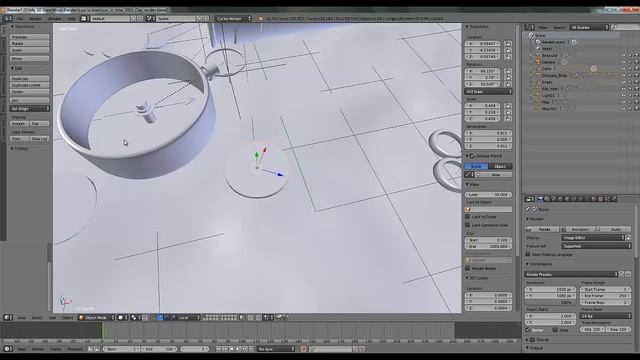The height and width of the screenshot is (360, 640).
Task: Toggle Open Shading Language checkbox
Action: (x=528, y=254)
